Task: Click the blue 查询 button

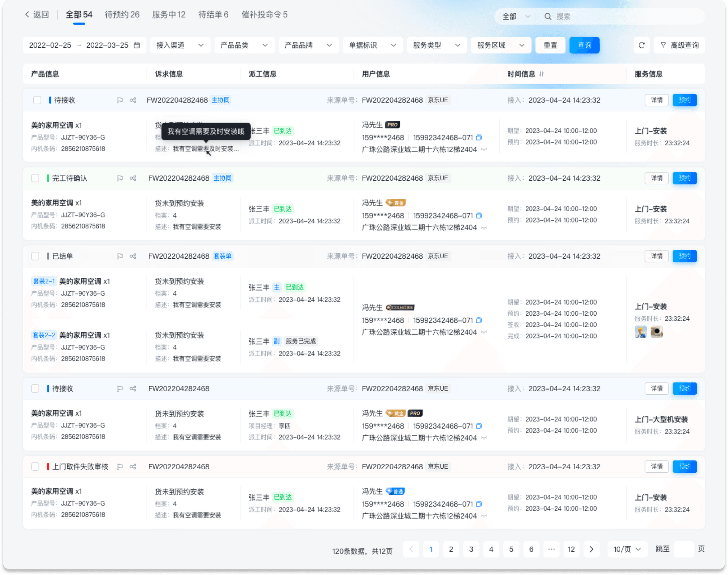Action: 584,45
